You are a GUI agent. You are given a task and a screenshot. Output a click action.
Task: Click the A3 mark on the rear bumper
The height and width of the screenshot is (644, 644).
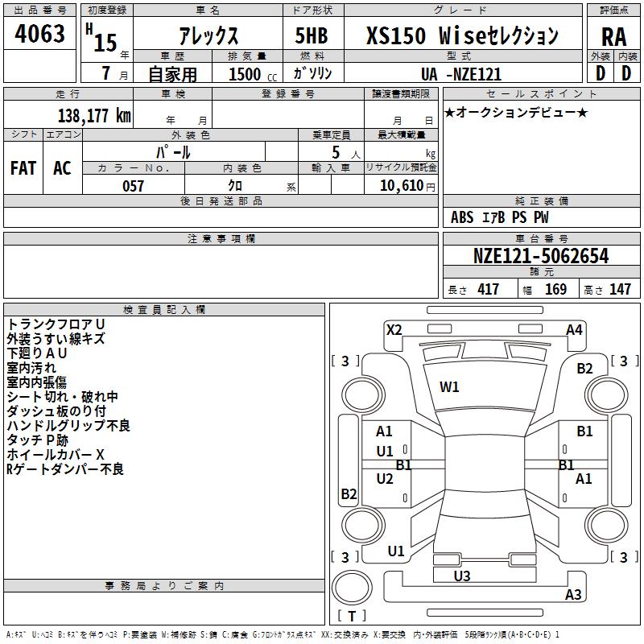573,594
